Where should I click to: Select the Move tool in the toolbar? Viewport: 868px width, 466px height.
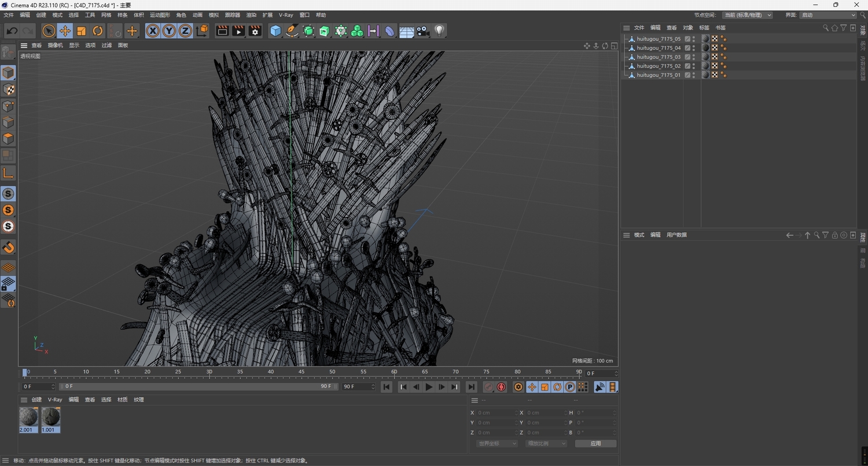[65, 31]
